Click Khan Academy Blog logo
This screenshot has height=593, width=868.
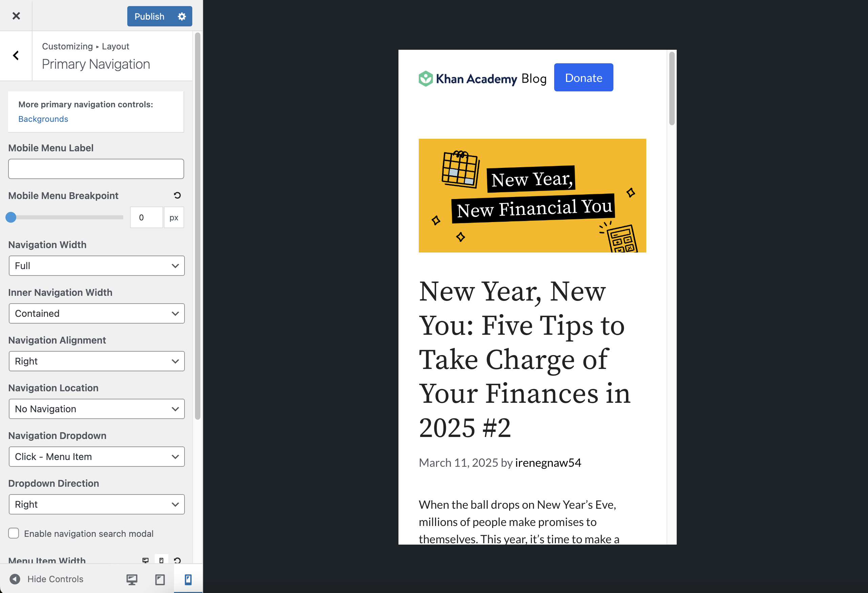[x=482, y=79]
